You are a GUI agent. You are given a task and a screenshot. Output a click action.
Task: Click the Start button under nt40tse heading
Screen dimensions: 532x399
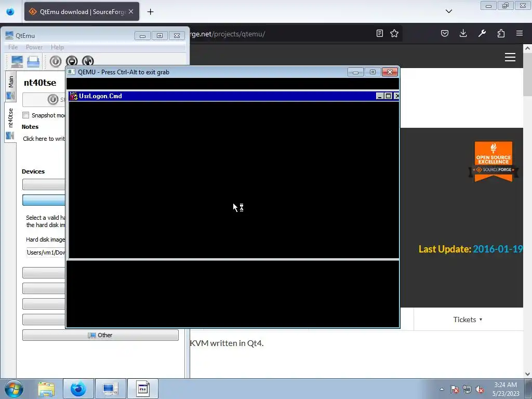44,99
